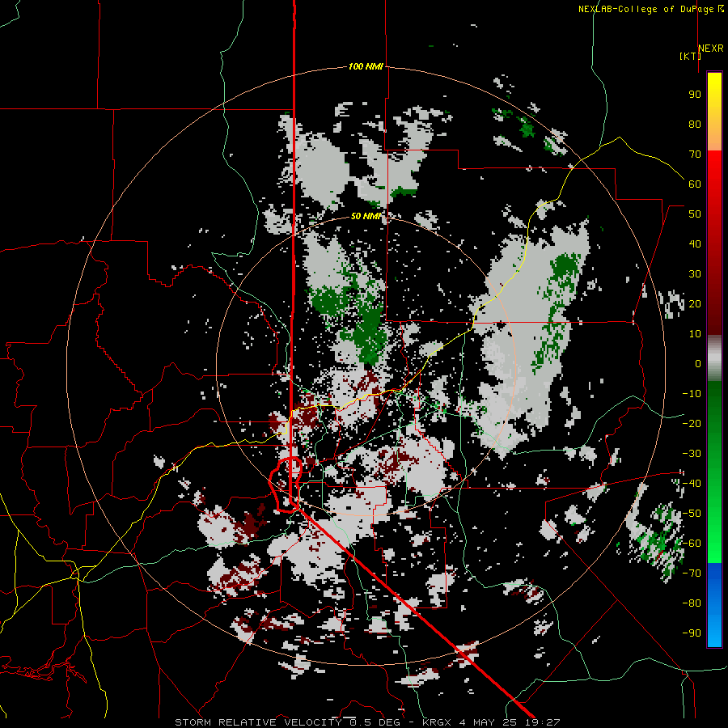This screenshot has height=728, width=728.
Task: Click the 50 NMI range ring label
Action: pos(366,216)
